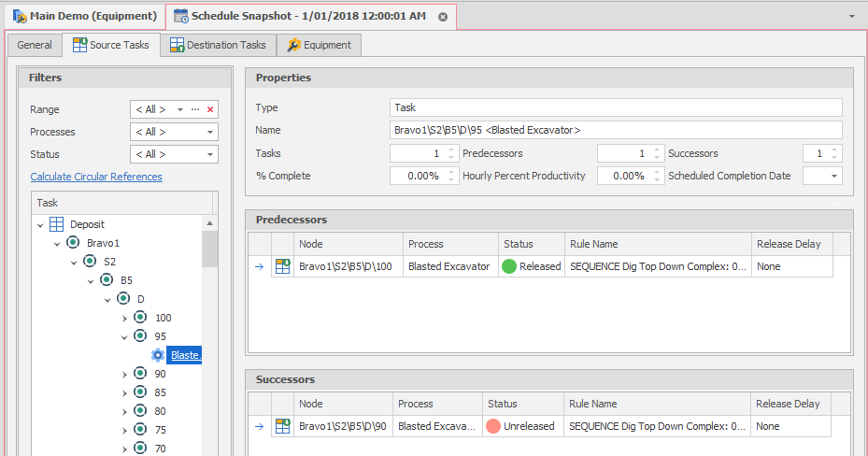Increase the Tasks count stepper
Screen dimensions: 868x456
[x=451, y=150]
